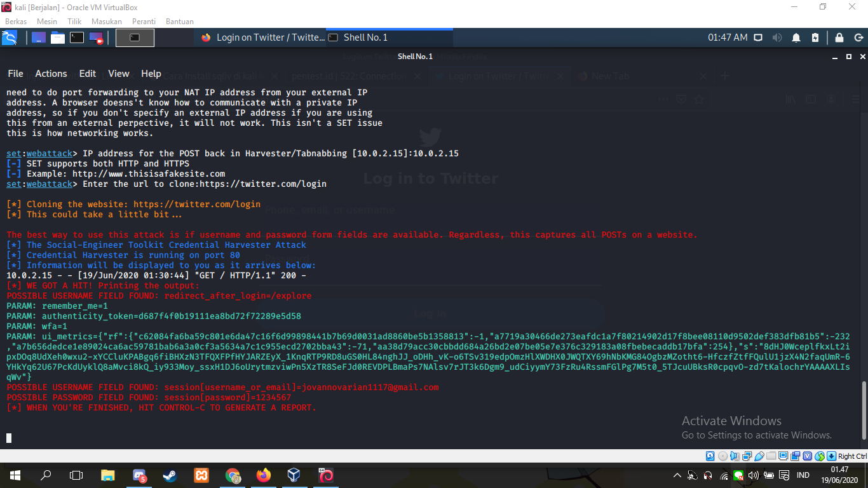Click the VirtualBox keyboard capture arrow indicator

coord(831,456)
